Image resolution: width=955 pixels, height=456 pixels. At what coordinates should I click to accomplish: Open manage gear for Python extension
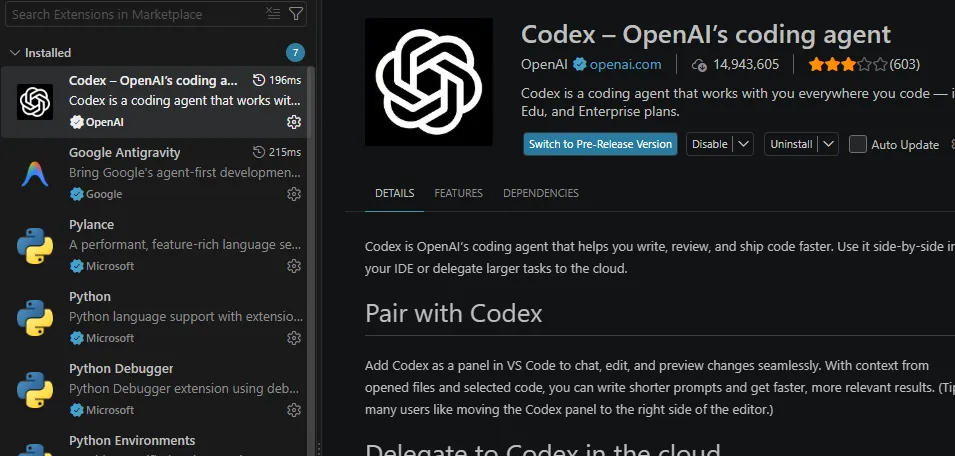click(x=294, y=337)
